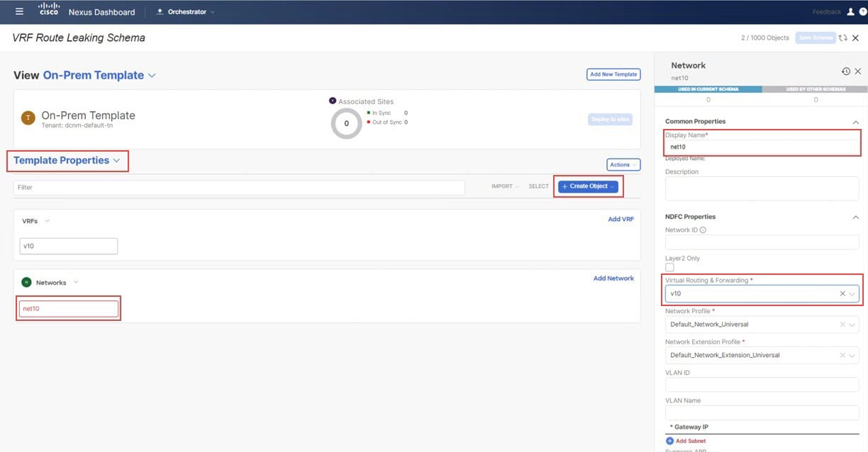Click the Cisco logo

tap(49, 10)
